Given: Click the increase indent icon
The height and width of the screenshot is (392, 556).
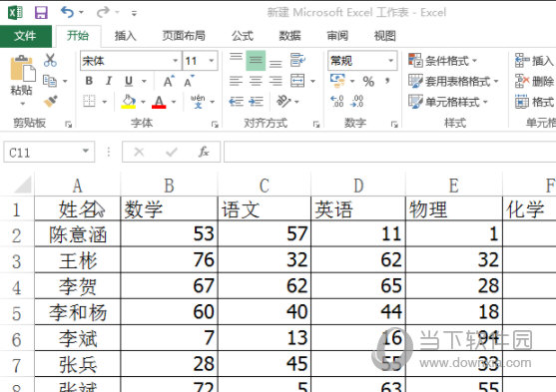Looking at the screenshot, I should click(256, 102).
